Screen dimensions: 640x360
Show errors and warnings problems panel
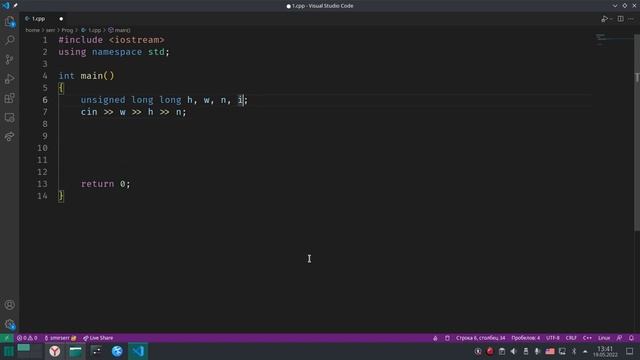pos(27,338)
